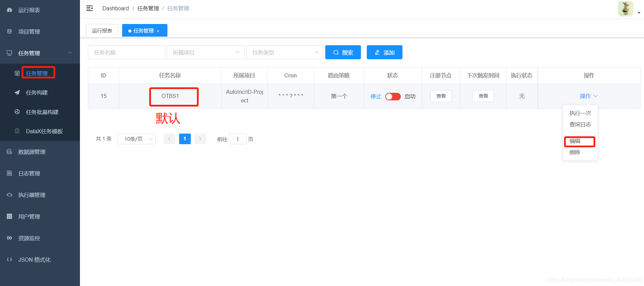Screen dimensions: 644x286
Task: Open the 所属项目 filter dropdown
Action: pos(206,52)
